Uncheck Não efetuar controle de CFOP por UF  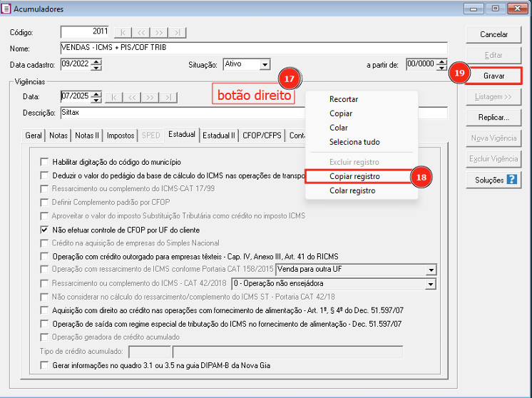45,230
